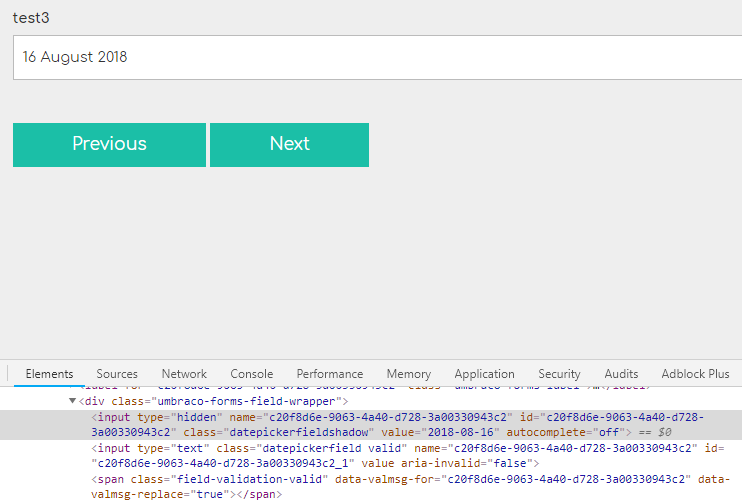742x502 pixels.
Task: Select the hidden datepickerfieldshadow input node
Action: (371, 425)
